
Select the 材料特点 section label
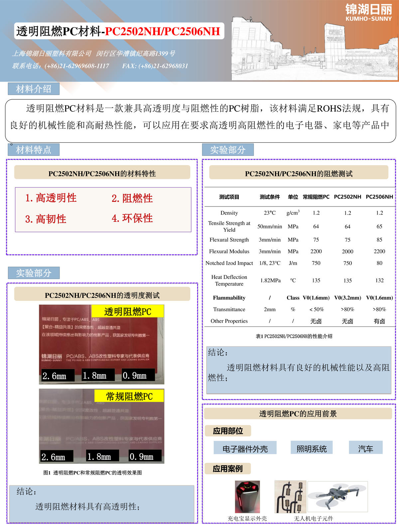tap(34, 150)
